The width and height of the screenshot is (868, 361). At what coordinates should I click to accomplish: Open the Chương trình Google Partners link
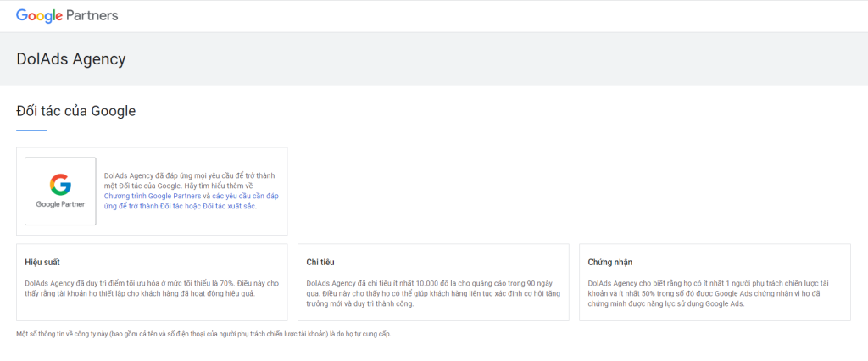click(153, 196)
